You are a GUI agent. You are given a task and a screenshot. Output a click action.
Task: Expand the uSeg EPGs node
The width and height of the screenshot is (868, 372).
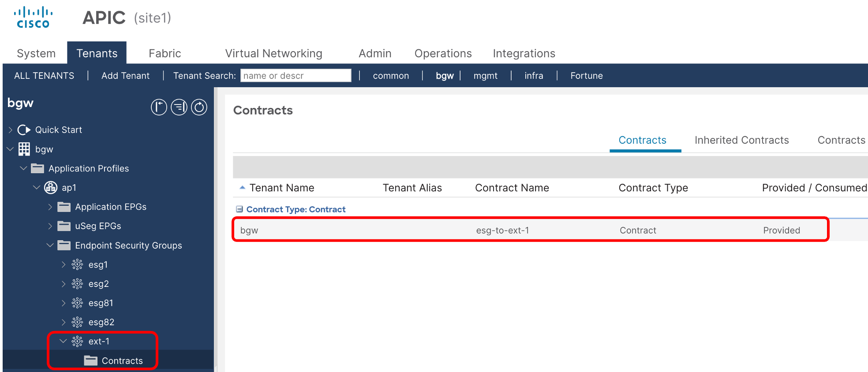(50, 226)
